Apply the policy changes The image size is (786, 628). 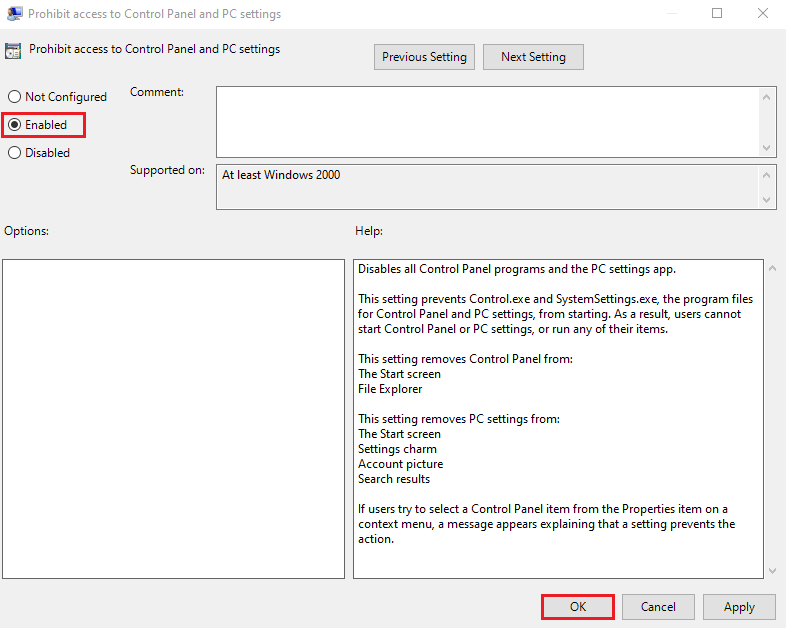(739, 606)
